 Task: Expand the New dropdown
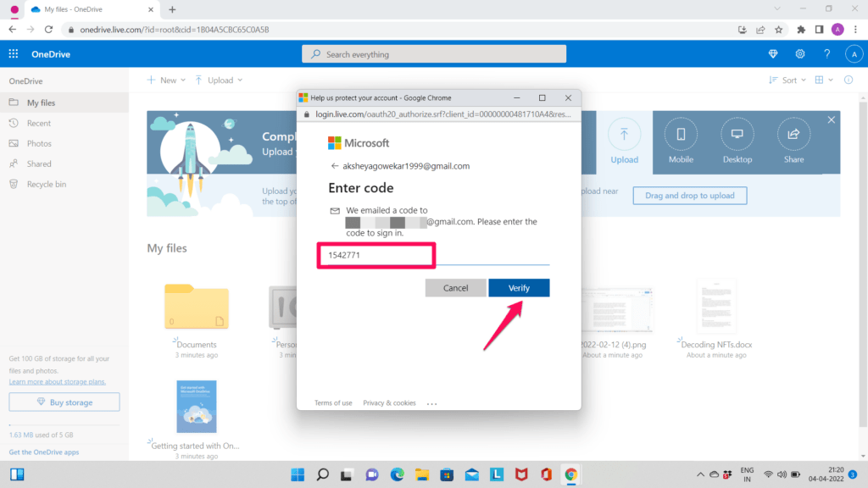point(165,80)
